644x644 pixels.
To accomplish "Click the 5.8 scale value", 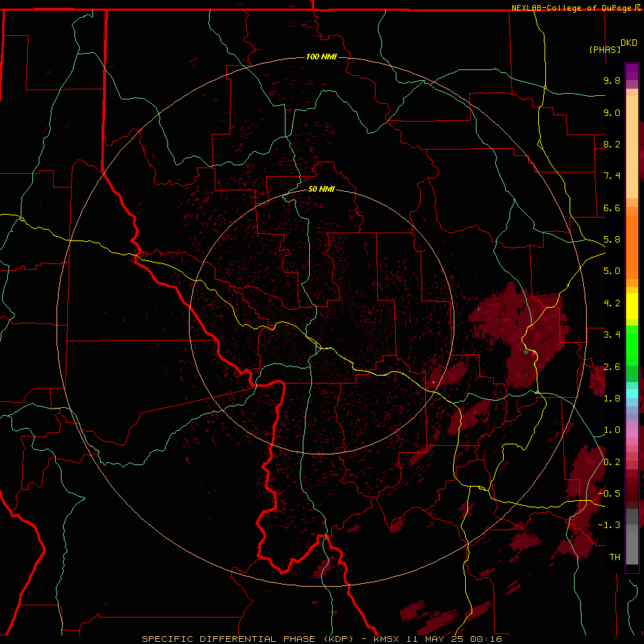I will pos(612,240).
